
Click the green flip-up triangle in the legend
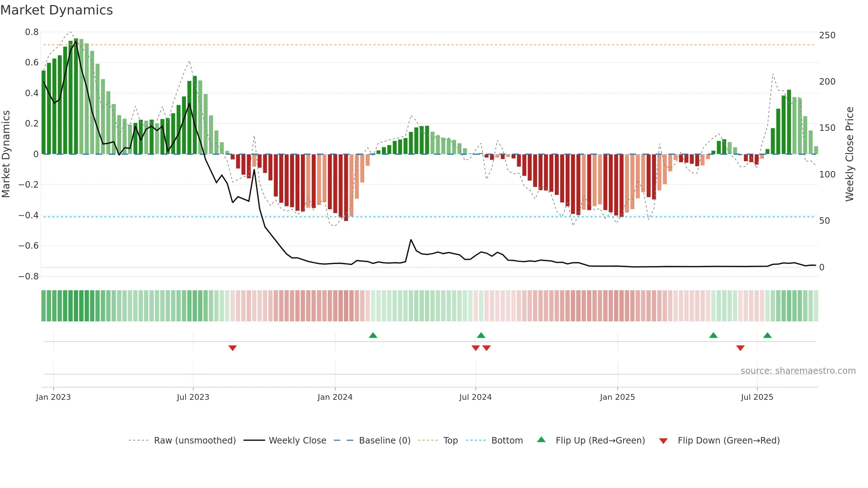(541, 440)
